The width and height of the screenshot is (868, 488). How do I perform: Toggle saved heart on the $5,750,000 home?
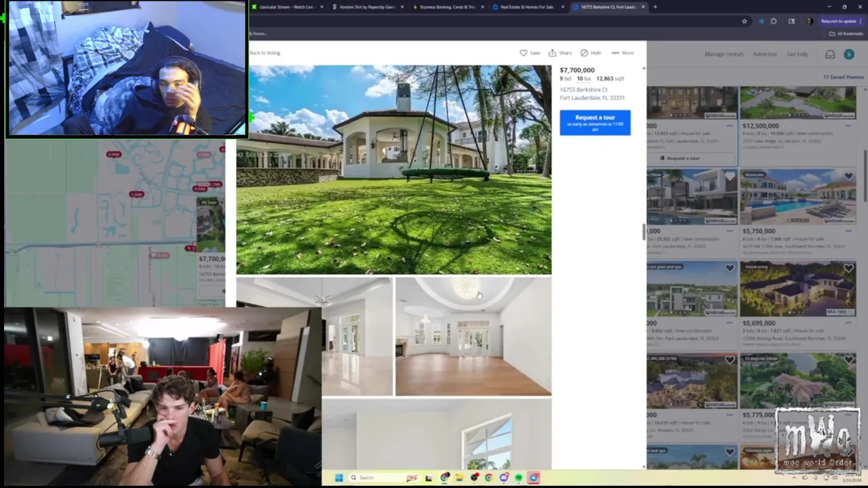pyautogui.click(x=848, y=176)
